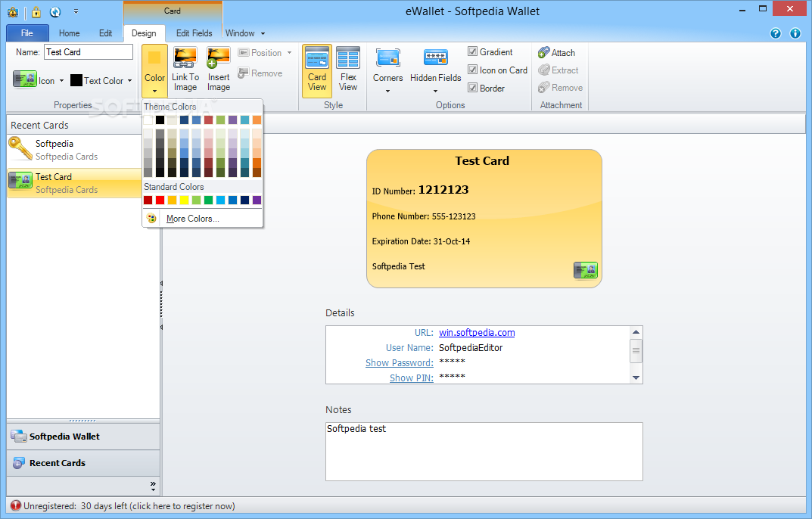
Task: Select Test Card in Recent Cards list
Action: [75, 182]
